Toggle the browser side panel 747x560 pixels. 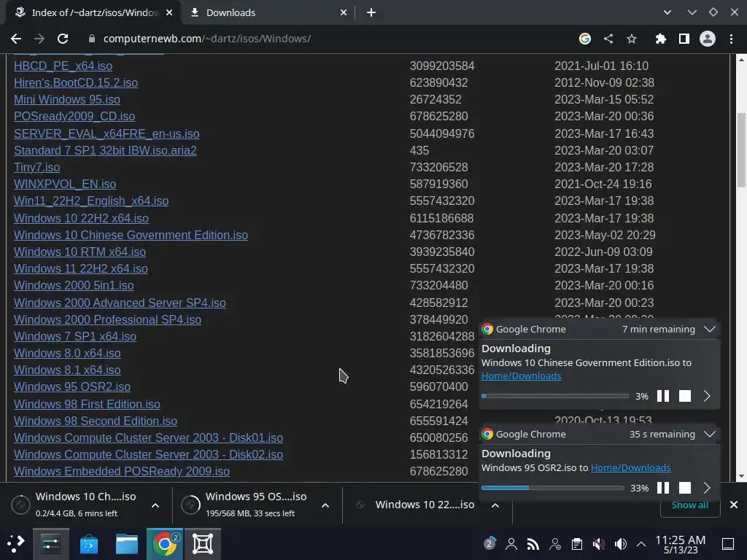[684, 39]
